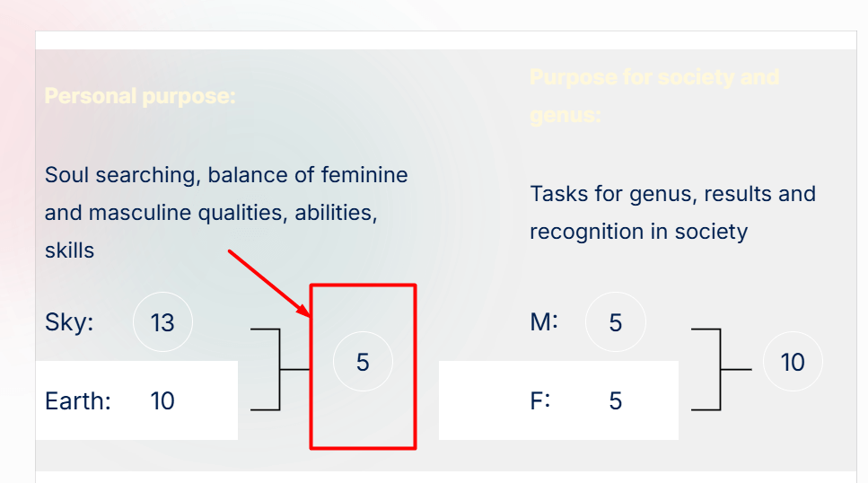The width and height of the screenshot is (868, 483).
Task: Select the society purpose result circle 10
Action: [x=793, y=362]
